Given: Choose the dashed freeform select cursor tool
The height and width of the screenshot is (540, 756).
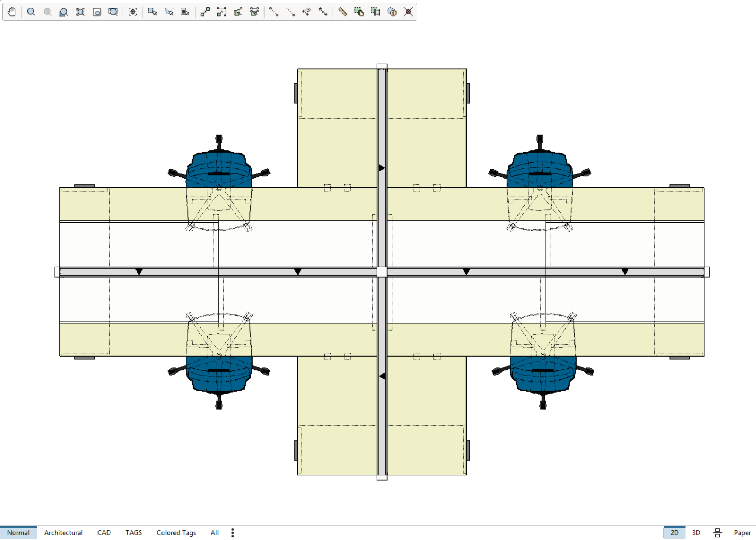Looking at the screenshot, I should pyautogui.click(x=169, y=12).
